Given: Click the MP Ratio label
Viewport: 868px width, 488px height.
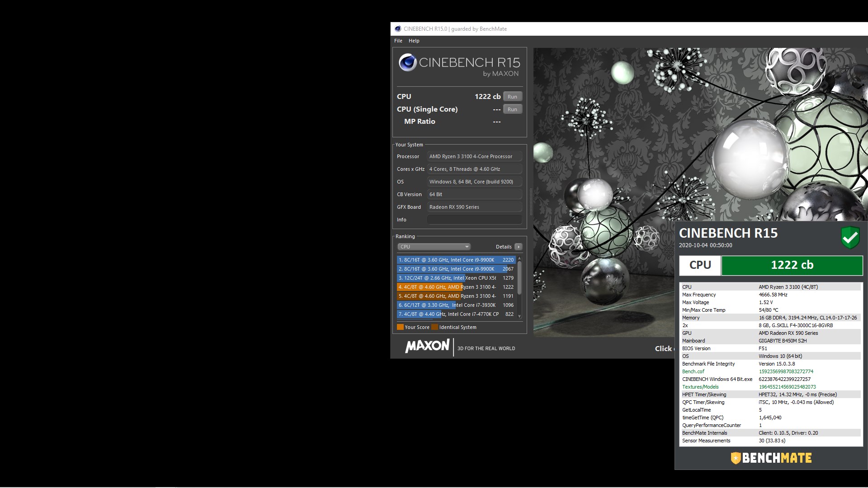Looking at the screenshot, I should point(420,122).
